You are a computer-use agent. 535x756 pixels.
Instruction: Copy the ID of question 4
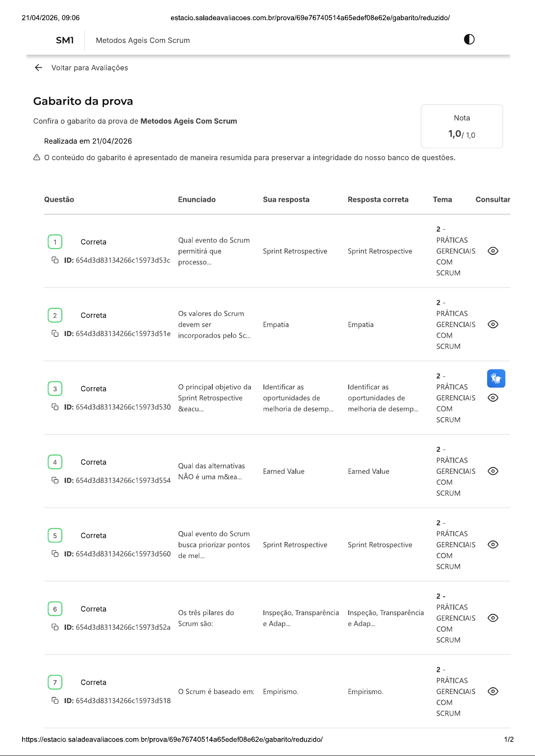(55, 480)
